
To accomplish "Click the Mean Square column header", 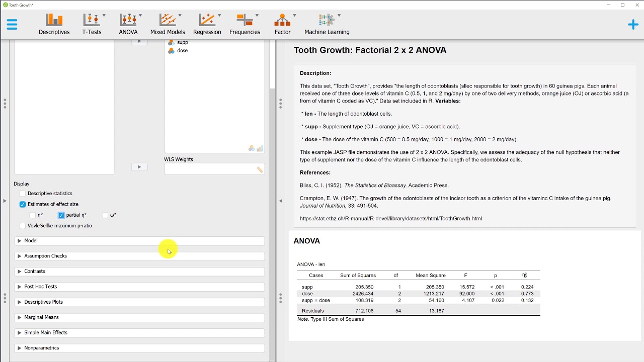I will tap(431, 276).
